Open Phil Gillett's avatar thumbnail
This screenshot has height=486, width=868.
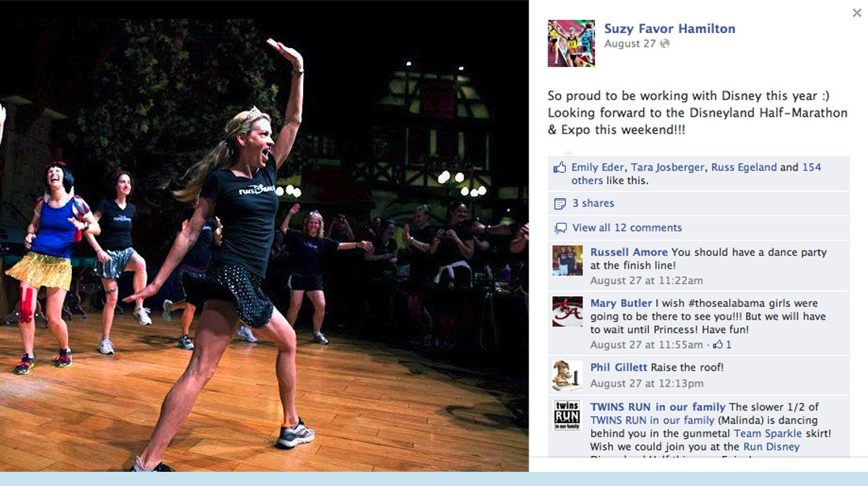pos(567,376)
